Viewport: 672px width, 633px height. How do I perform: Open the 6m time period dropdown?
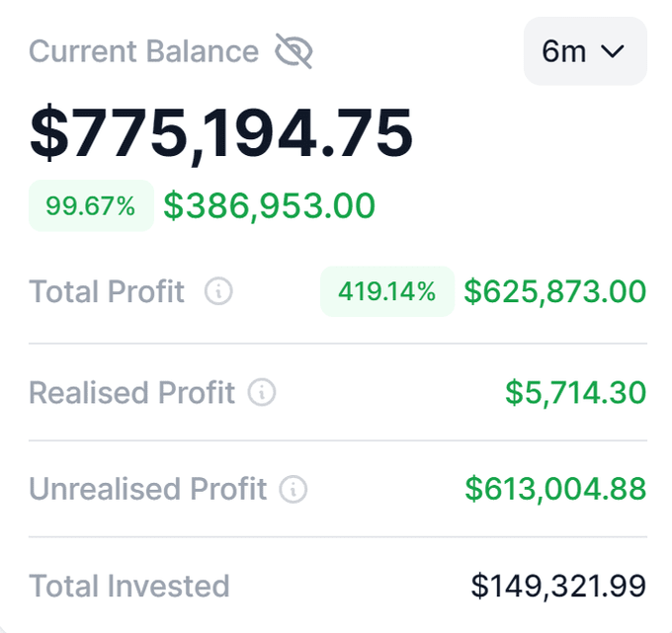tap(585, 51)
